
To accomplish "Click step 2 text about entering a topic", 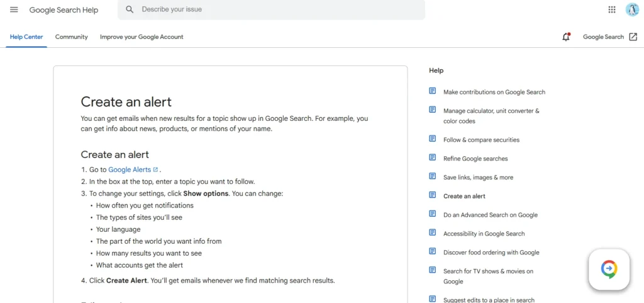I will pyautogui.click(x=172, y=181).
